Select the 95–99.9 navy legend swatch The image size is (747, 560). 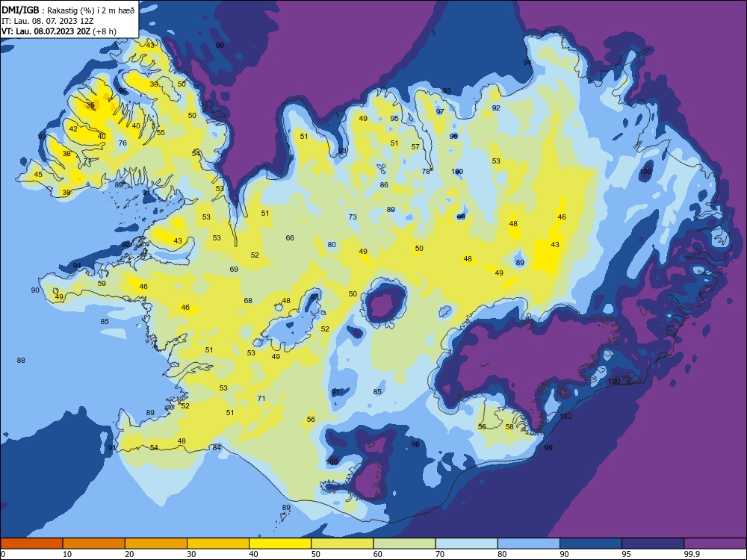[653, 544]
